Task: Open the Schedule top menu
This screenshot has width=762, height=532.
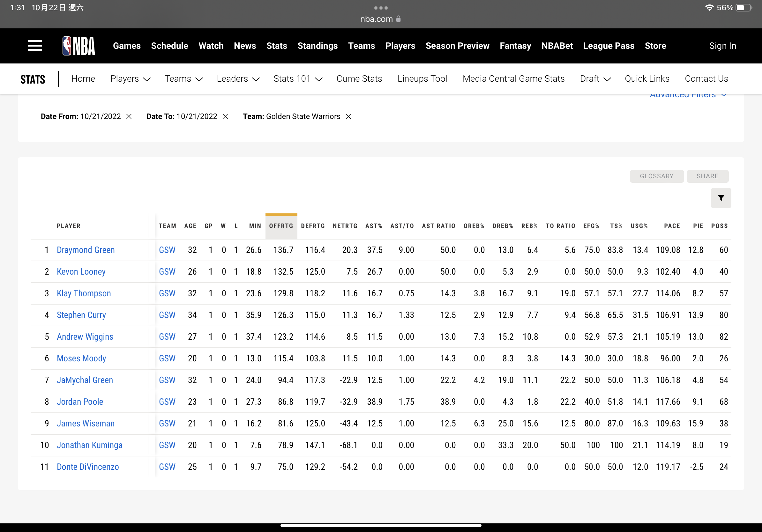Action: (x=169, y=46)
